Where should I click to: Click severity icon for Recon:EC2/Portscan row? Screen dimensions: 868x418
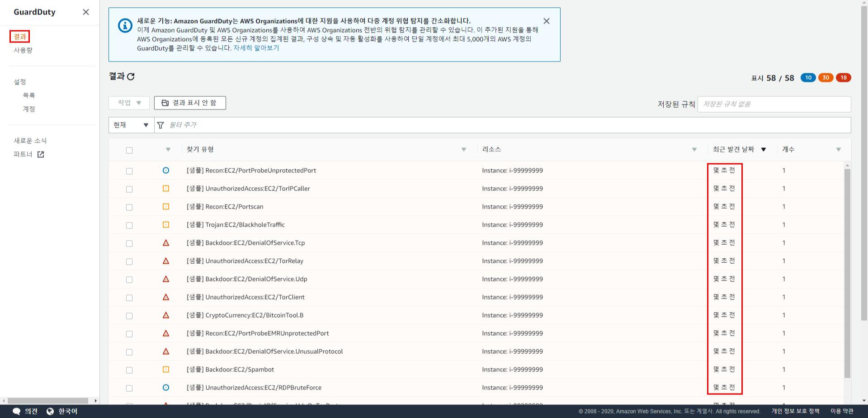point(166,207)
